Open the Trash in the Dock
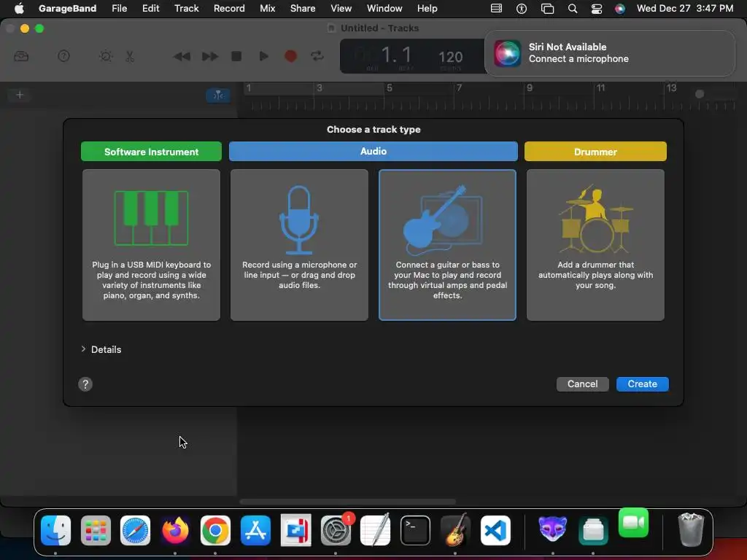747x560 pixels. pos(690,530)
